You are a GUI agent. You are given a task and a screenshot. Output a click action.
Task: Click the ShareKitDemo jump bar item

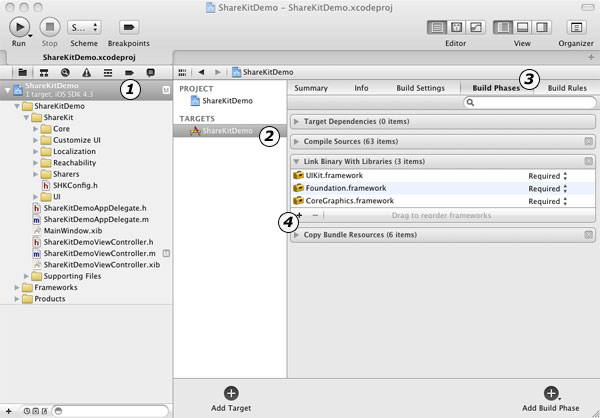click(x=263, y=72)
